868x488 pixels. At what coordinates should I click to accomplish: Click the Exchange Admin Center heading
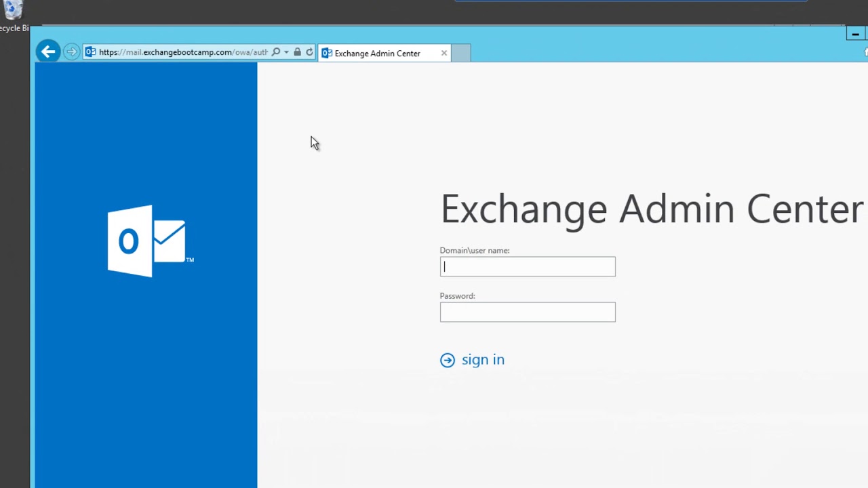(652, 208)
